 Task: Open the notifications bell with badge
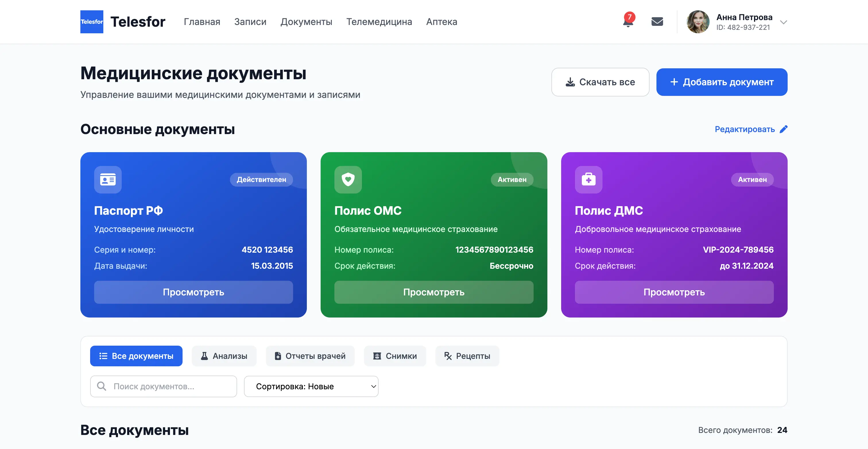(628, 22)
